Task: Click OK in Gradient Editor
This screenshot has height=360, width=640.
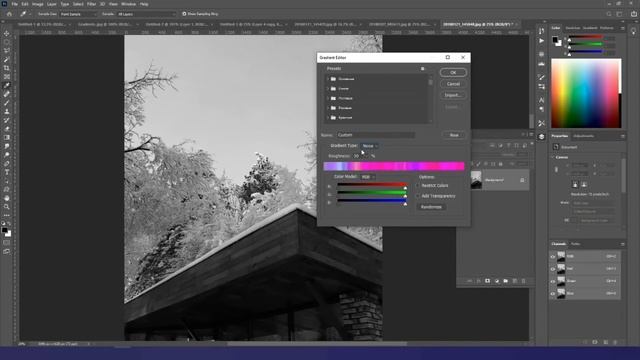Action: [x=453, y=72]
